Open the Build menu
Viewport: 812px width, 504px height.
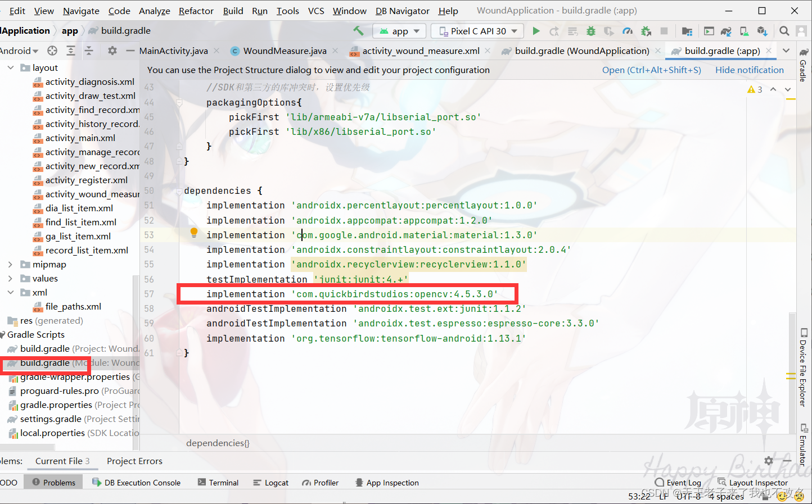233,11
